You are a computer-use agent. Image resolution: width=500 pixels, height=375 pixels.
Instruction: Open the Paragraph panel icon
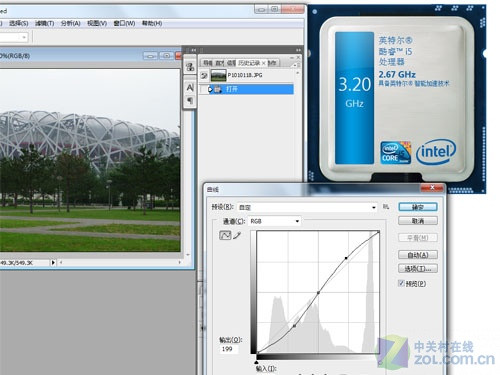190,100
